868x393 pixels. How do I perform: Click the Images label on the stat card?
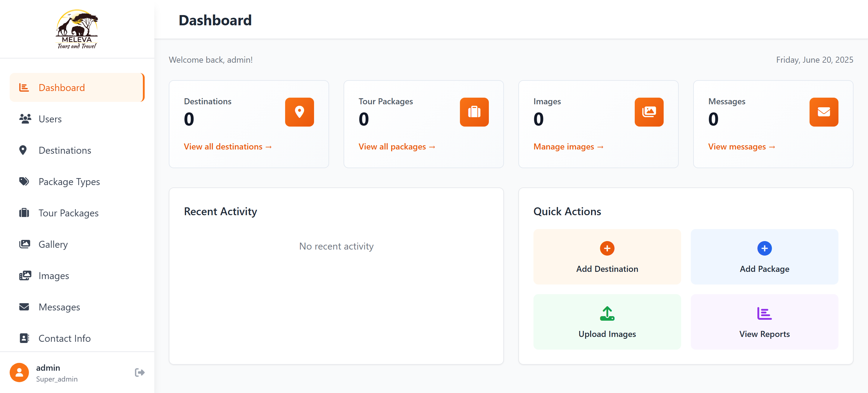(547, 102)
